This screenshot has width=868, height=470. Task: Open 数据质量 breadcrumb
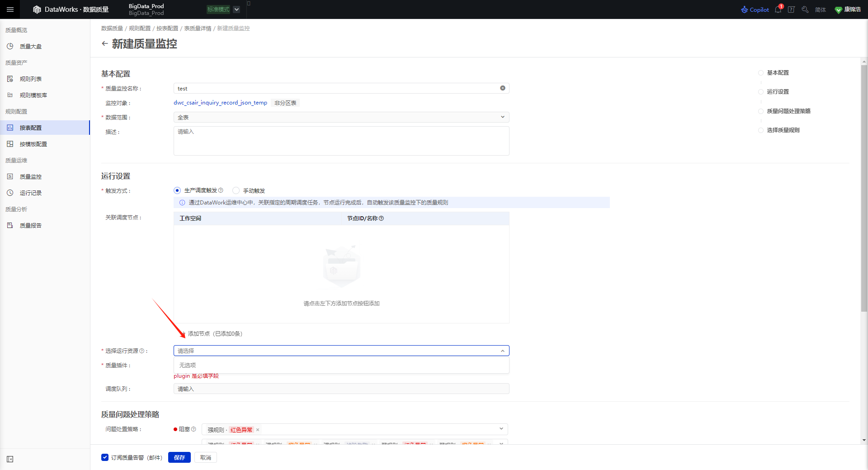(112, 28)
